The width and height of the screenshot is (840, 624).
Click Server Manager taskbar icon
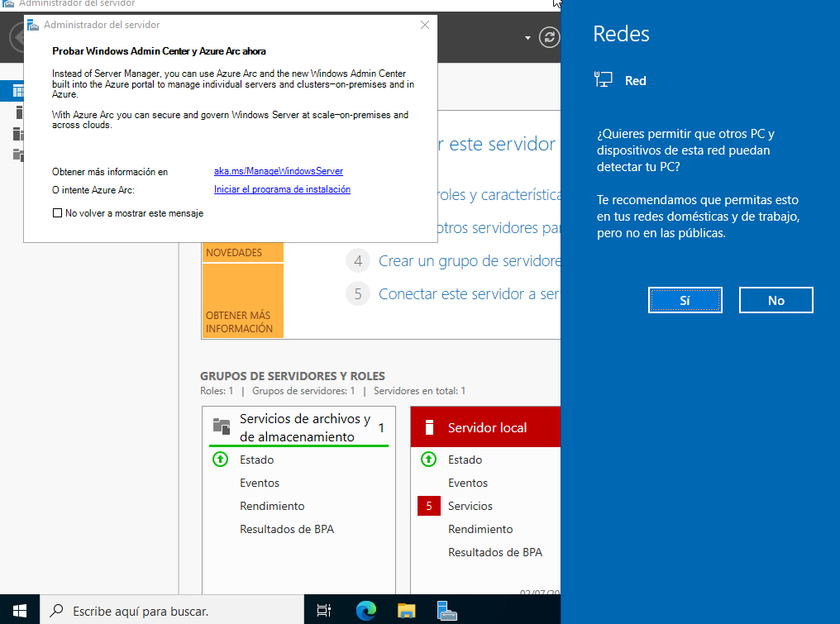446,610
